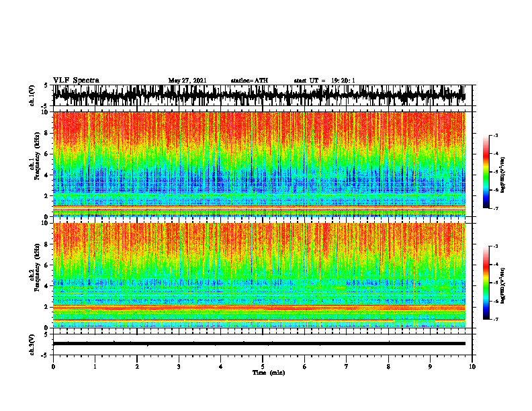Click inside the ch.2 spectrogram panel
Screen dimensions: 532x411
tap(259, 275)
